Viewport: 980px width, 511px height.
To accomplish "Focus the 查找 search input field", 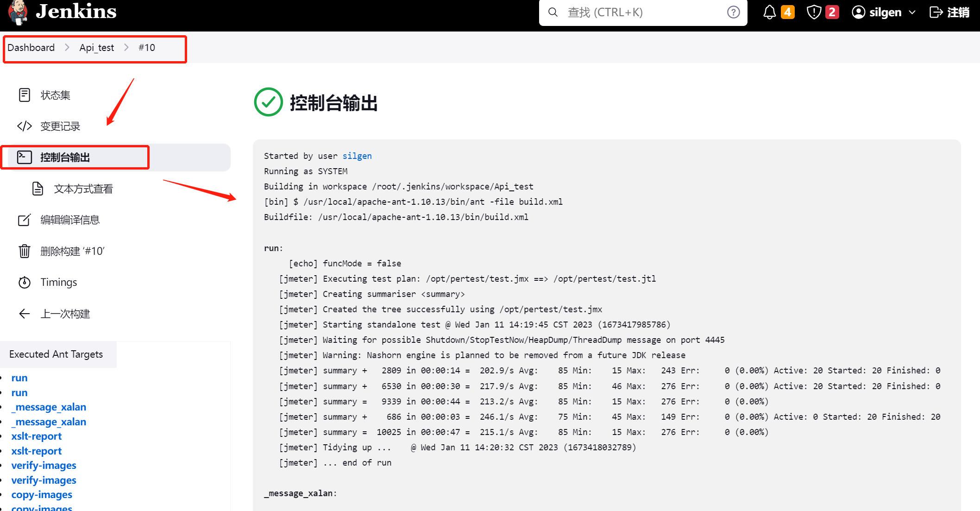I will (639, 13).
